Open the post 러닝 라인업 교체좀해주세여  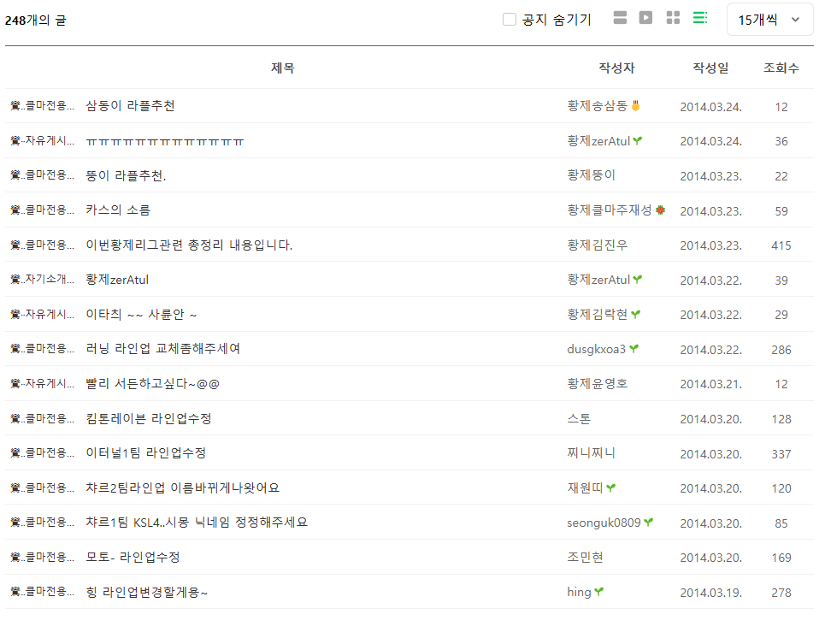[x=162, y=349]
